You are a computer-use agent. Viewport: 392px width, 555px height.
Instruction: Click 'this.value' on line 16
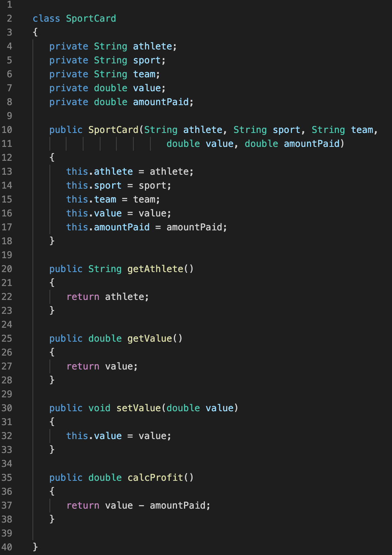pyautogui.click(x=94, y=213)
